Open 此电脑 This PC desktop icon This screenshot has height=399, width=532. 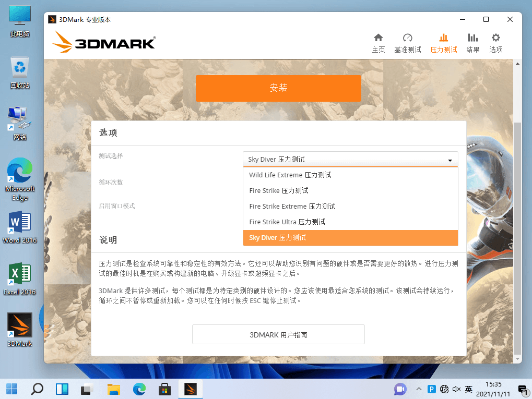pyautogui.click(x=20, y=22)
